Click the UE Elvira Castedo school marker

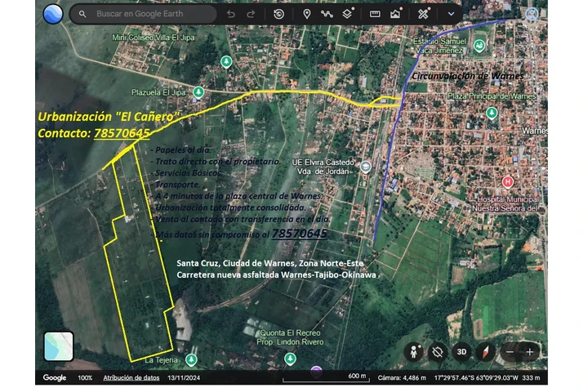366,167
